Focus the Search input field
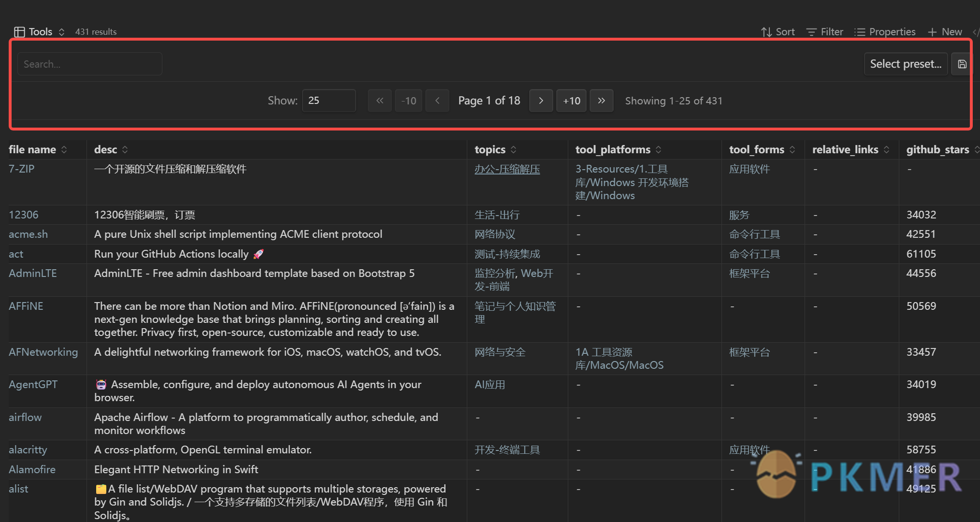The height and width of the screenshot is (522, 980). (90, 64)
